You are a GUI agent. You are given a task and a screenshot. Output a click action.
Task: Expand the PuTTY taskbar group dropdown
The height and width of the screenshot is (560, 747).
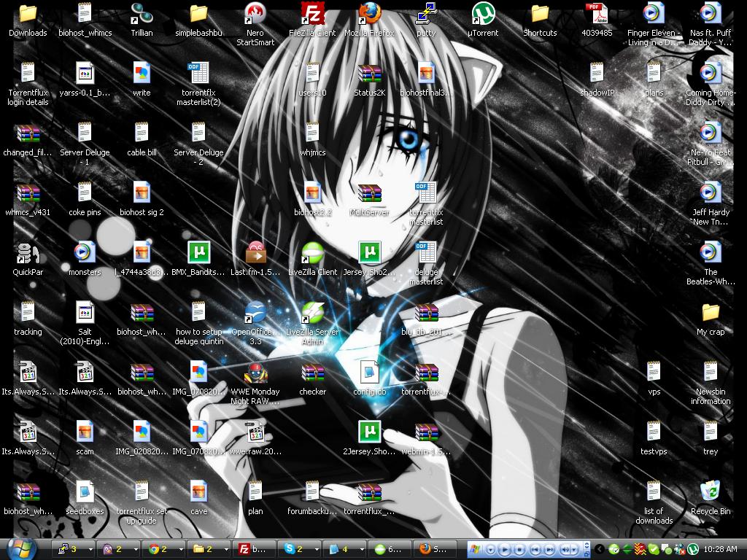(90, 549)
